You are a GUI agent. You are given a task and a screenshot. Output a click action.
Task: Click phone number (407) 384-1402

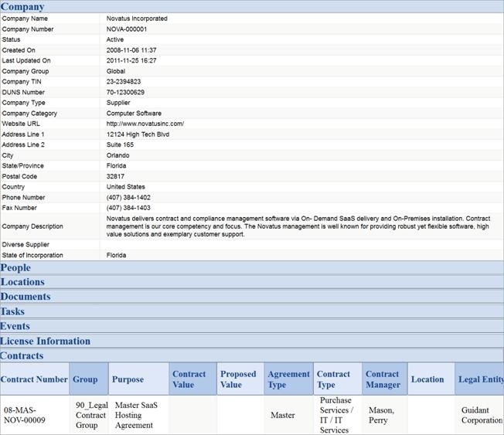[128, 197]
